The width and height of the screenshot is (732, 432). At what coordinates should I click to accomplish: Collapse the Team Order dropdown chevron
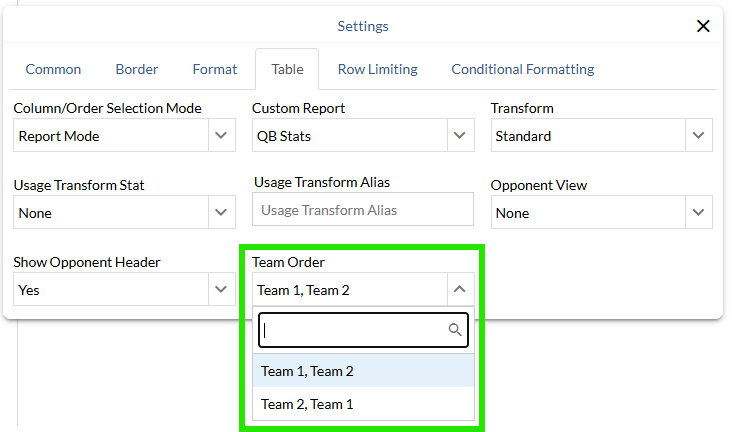[459, 290]
